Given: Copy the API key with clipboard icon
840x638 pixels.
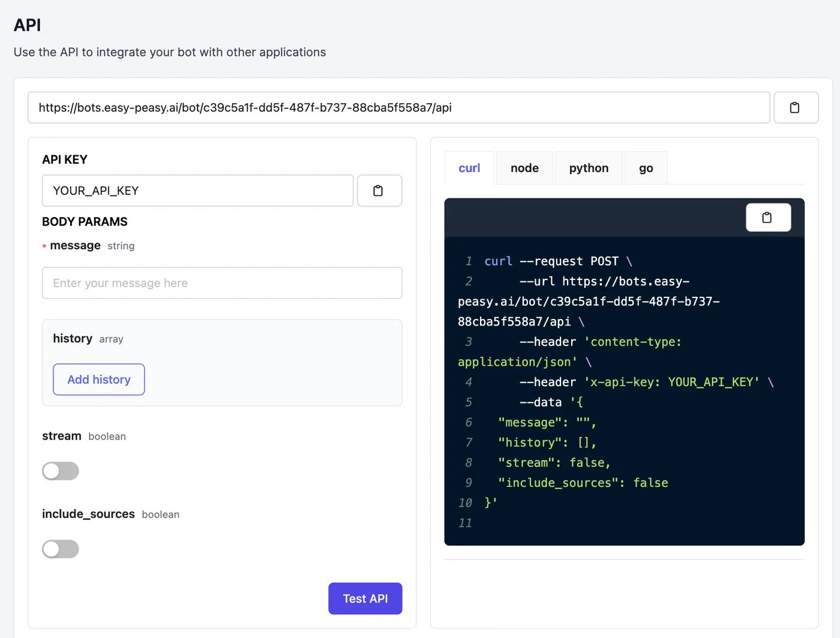Looking at the screenshot, I should click(x=379, y=191).
